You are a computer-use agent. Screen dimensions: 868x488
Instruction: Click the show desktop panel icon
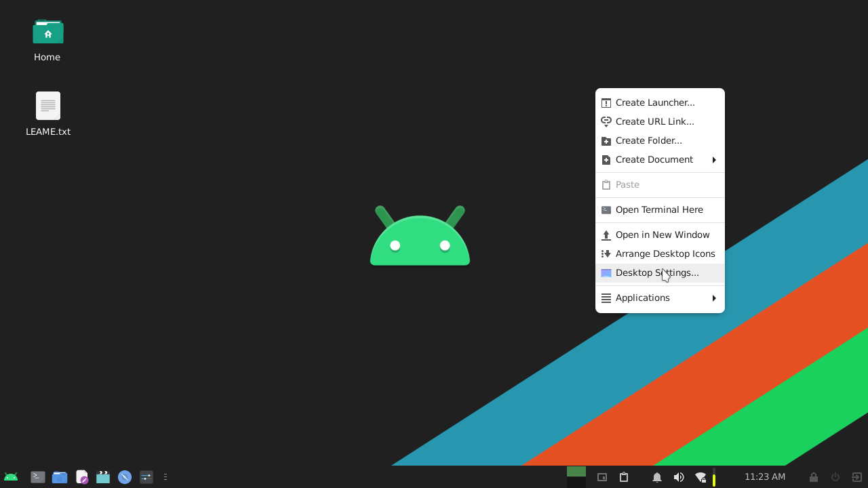coord(602,477)
